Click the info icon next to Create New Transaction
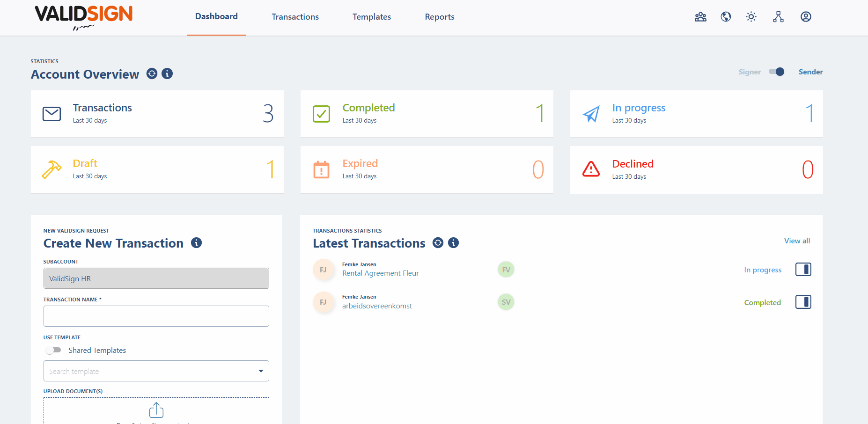 [x=196, y=242]
